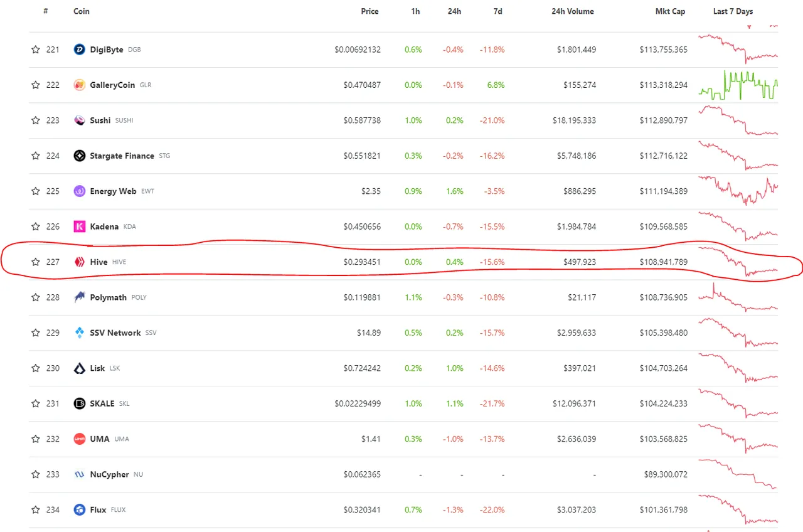Toggle favorite star for DigiByte
This screenshot has height=532, width=803.
(36, 50)
